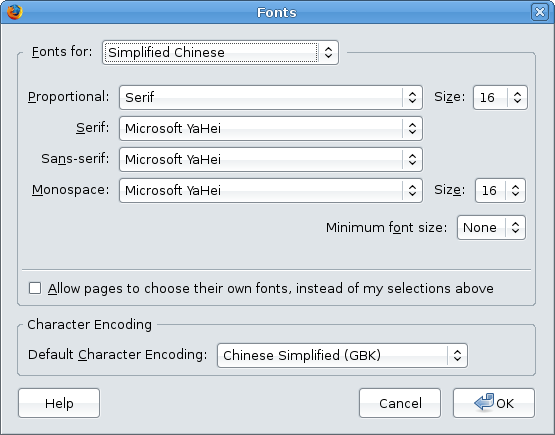Close the Fonts dialog window
555x435 pixels.
(x=539, y=12)
